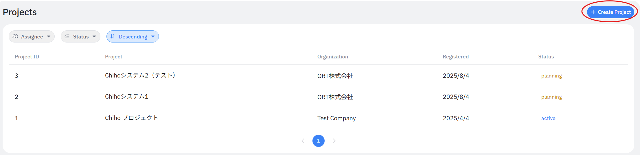Open project Chihoシステム1
Image resolution: width=644 pixels, height=155 pixels.
point(126,97)
